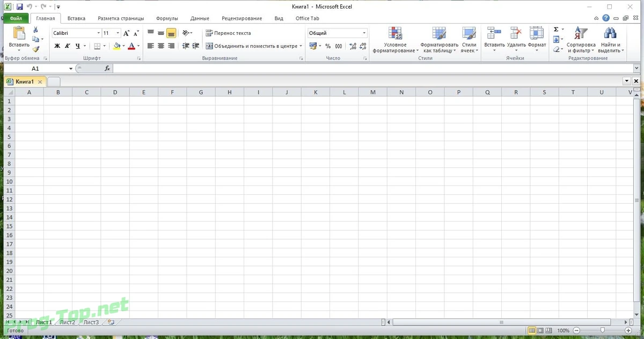The image size is (644, 339).
Task: Increase decimal places icon
Action: [x=353, y=46]
